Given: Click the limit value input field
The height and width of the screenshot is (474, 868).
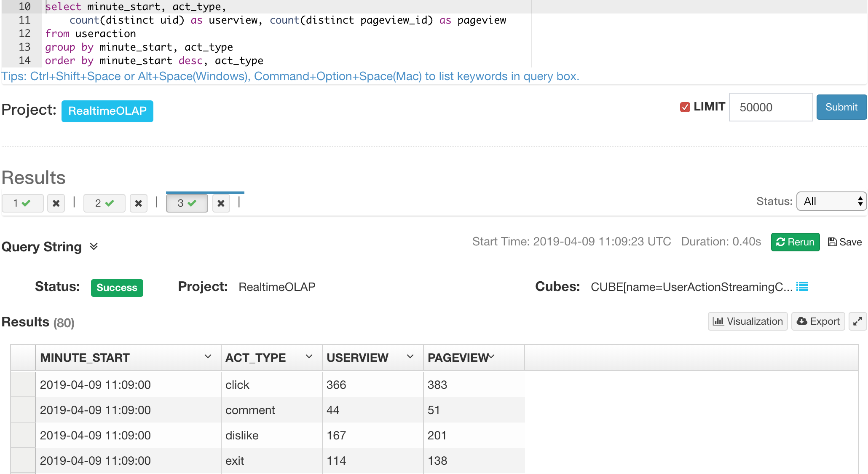Looking at the screenshot, I should (x=770, y=107).
